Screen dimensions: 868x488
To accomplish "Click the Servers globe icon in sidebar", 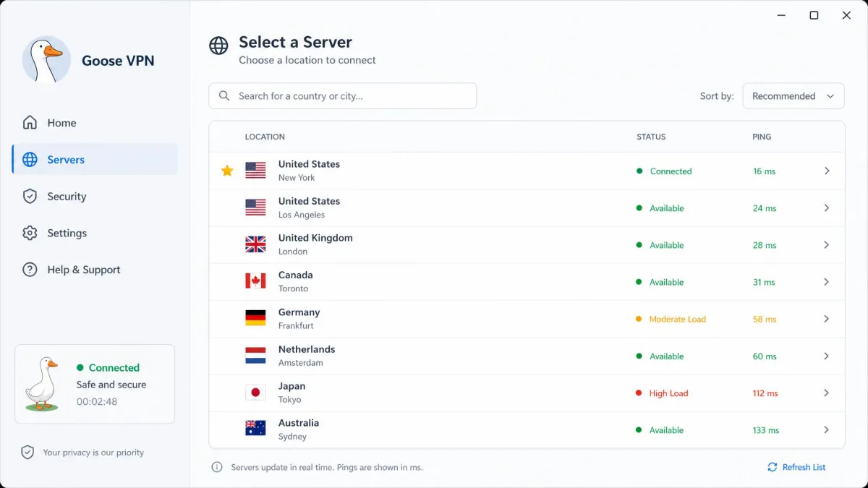I will click(x=30, y=160).
